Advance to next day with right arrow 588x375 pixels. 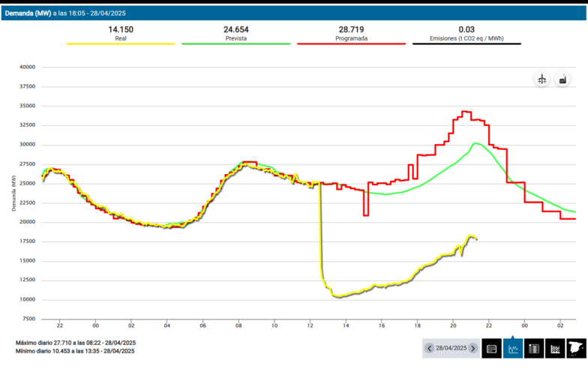tap(472, 349)
